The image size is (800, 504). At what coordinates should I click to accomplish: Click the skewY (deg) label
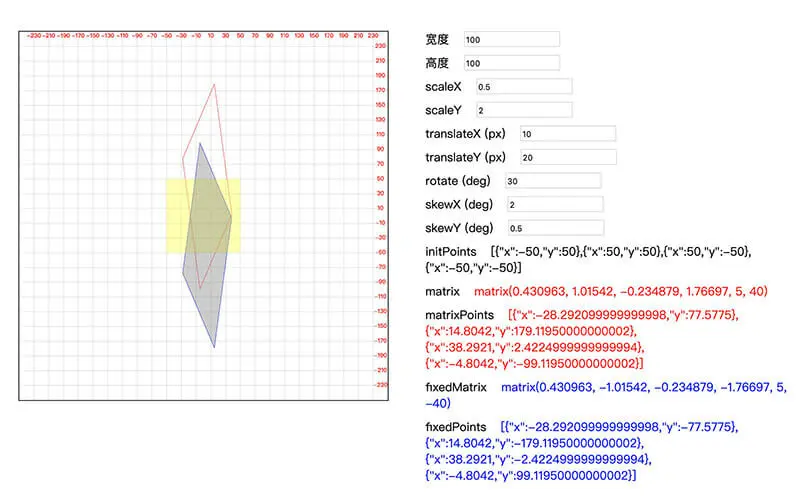coord(459,228)
